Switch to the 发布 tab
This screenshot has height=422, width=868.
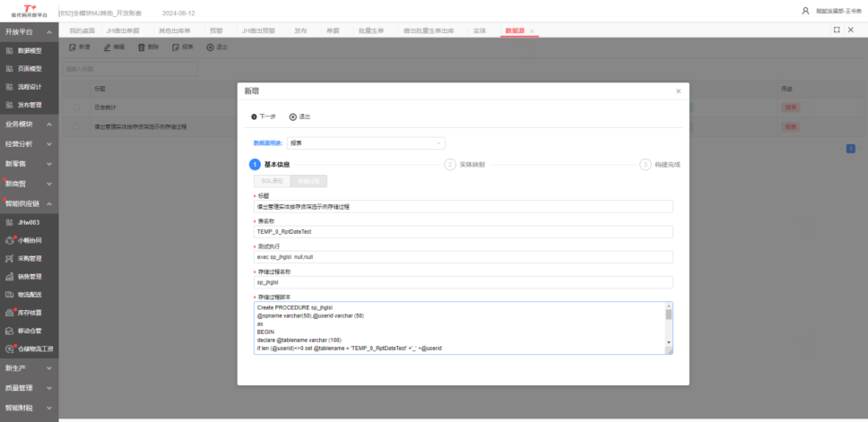(300, 30)
